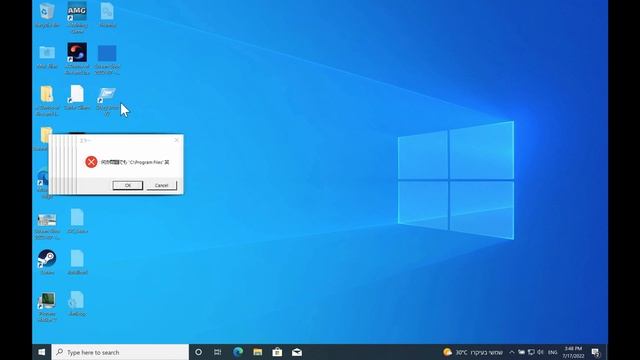Click the red error icon in dialog
The width and height of the screenshot is (640, 360).
pyautogui.click(x=91, y=162)
